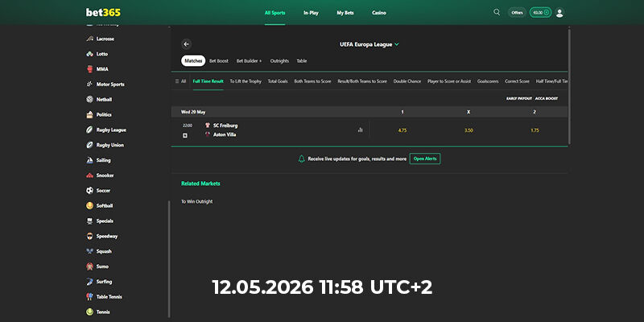Click the Soccer ball icon
Viewport: 644px width, 322px height.
(89, 191)
